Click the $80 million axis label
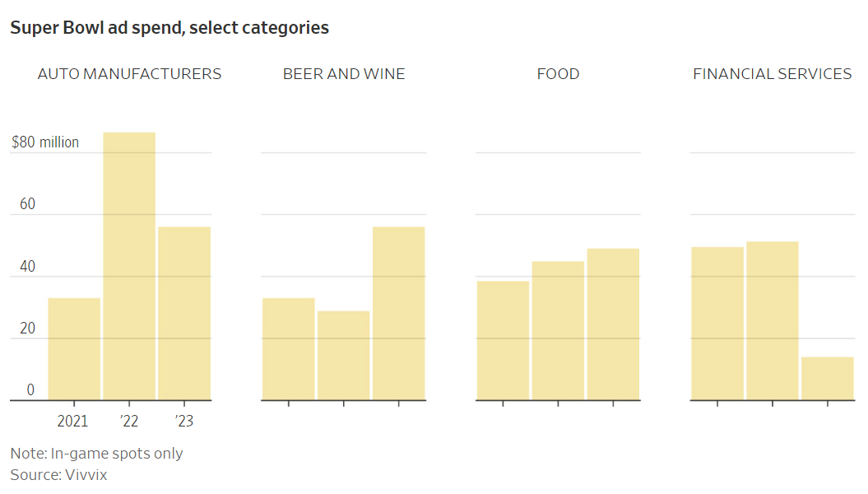Image resolution: width=868 pixels, height=494 pixels. click(x=45, y=142)
